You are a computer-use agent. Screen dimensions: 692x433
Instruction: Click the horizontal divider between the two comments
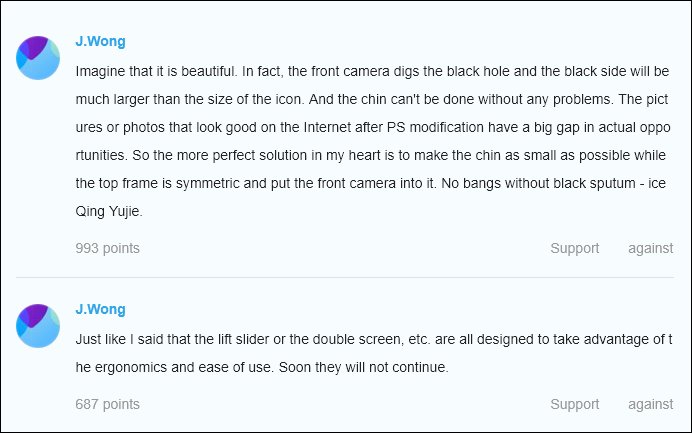pyautogui.click(x=345, y=278)
